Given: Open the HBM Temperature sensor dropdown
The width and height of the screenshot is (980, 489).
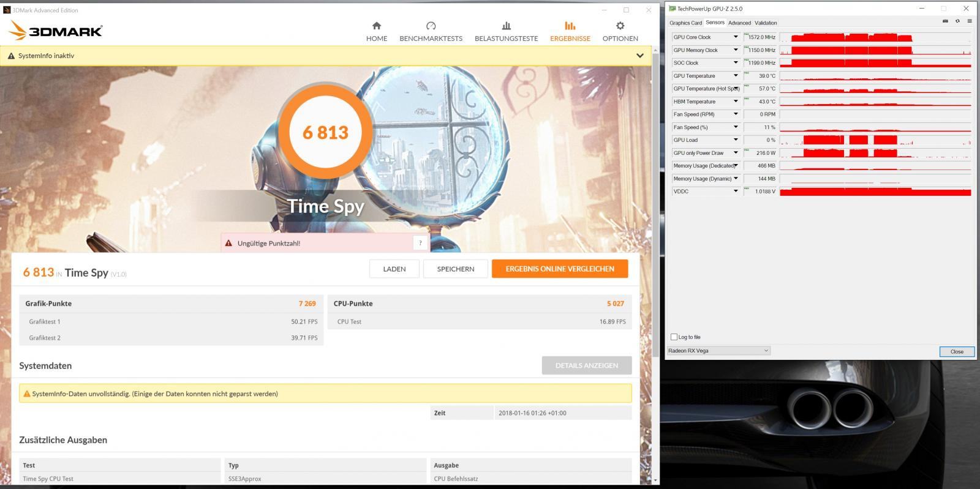Looking at the screenshot, I should (736, 102).
